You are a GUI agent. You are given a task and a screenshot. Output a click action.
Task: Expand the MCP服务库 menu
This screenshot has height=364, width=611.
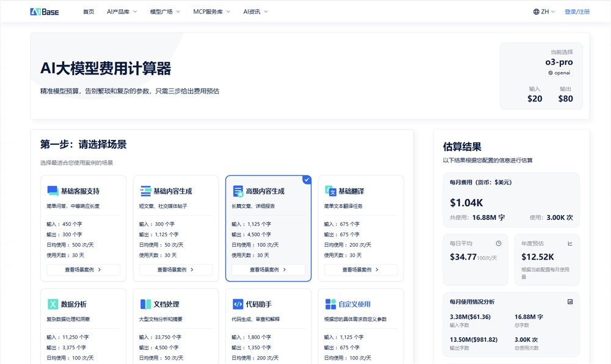208,11
